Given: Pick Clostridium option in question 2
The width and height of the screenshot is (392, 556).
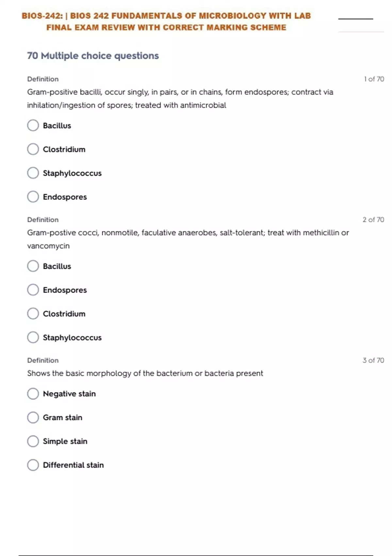Looking at the screenshot, I should [x=33, y=314].
